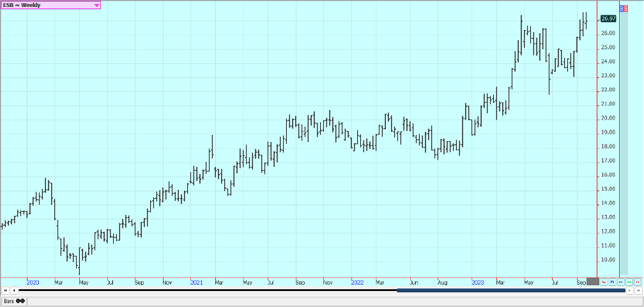
Task: Click the 22.00 price axis label
Action: 609,90
